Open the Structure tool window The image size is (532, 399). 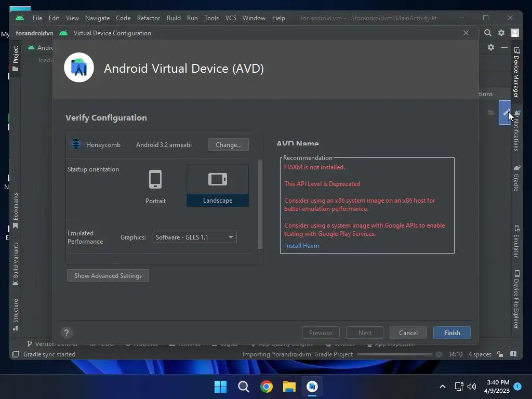[15, 314]
